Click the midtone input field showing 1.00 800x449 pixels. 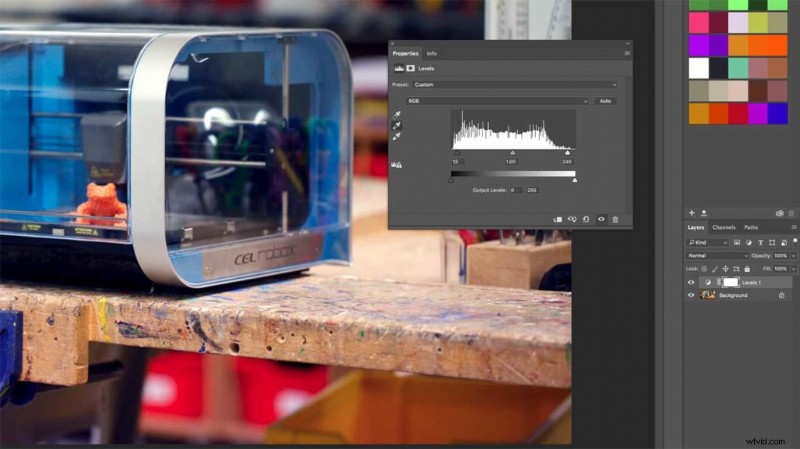(x=511, y=161)
